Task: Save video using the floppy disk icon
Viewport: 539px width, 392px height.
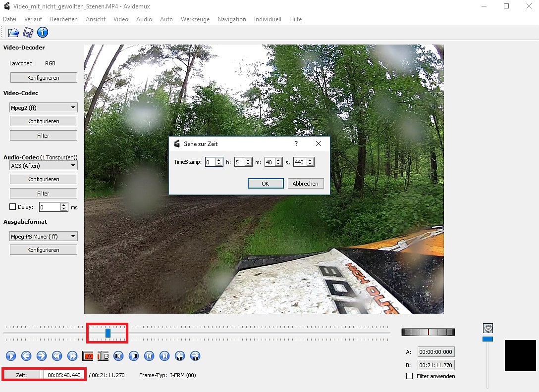Action: pos(28,33)
